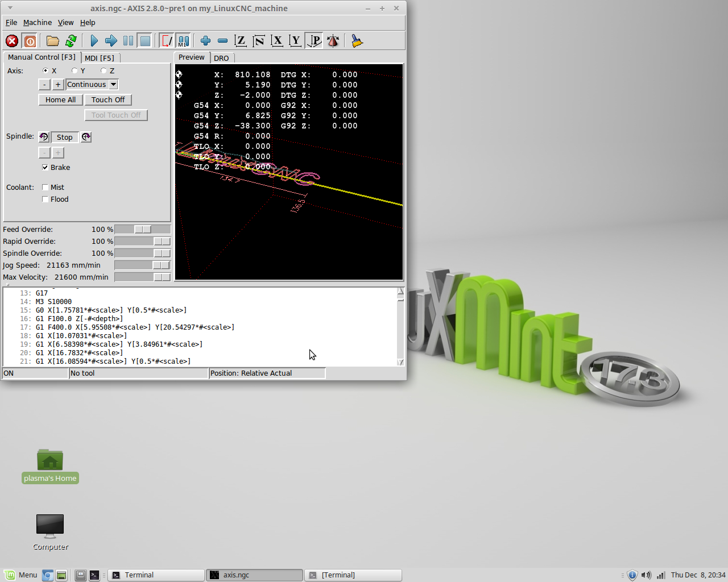Select the Run program icon
This screenshot has width=728, height=582.
point(94,40)
